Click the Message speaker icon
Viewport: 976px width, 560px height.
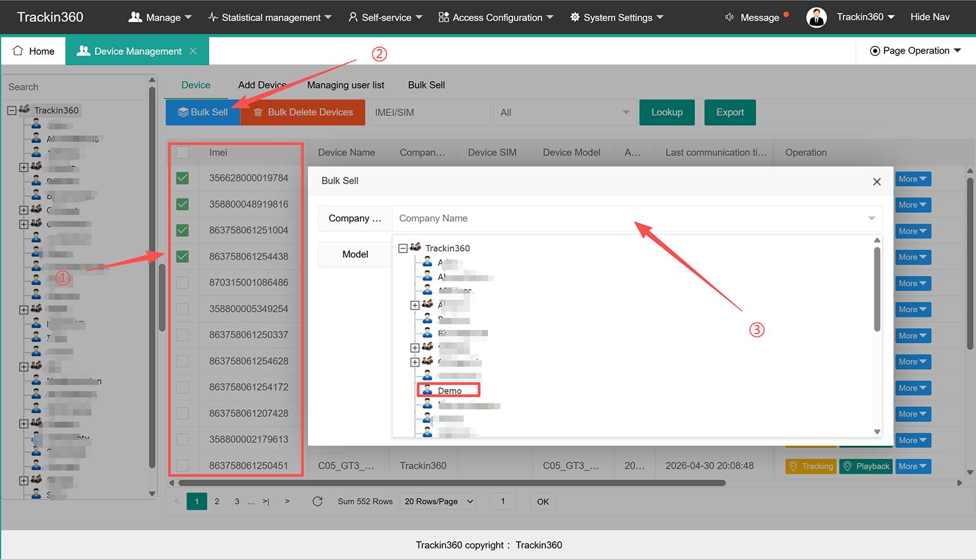coord(729,17)
